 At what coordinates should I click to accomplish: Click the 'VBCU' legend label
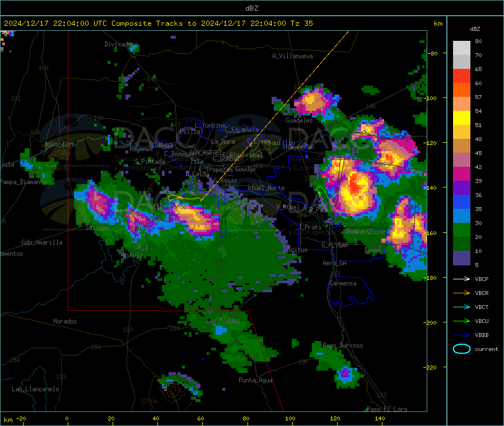click(x=482, y=321)
